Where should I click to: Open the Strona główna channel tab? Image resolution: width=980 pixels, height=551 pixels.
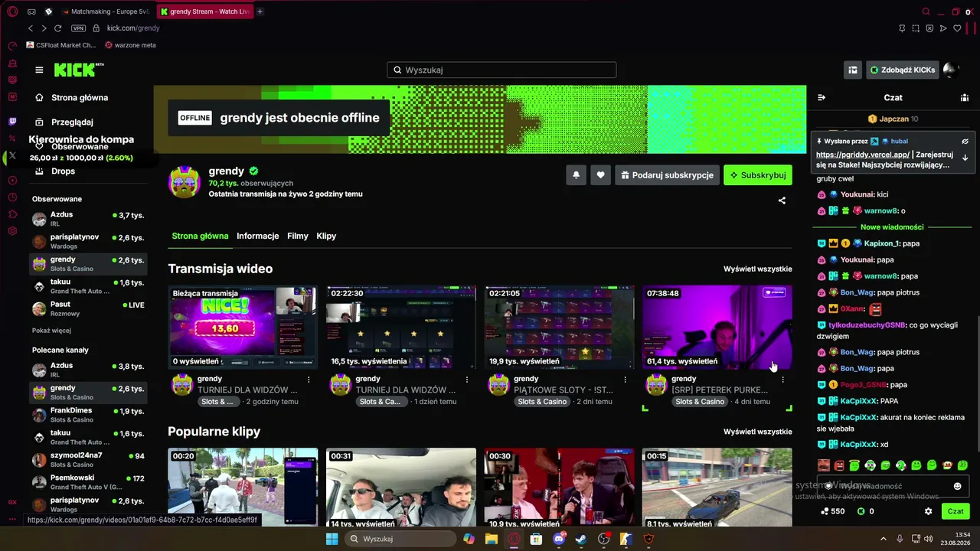(200, 236)
